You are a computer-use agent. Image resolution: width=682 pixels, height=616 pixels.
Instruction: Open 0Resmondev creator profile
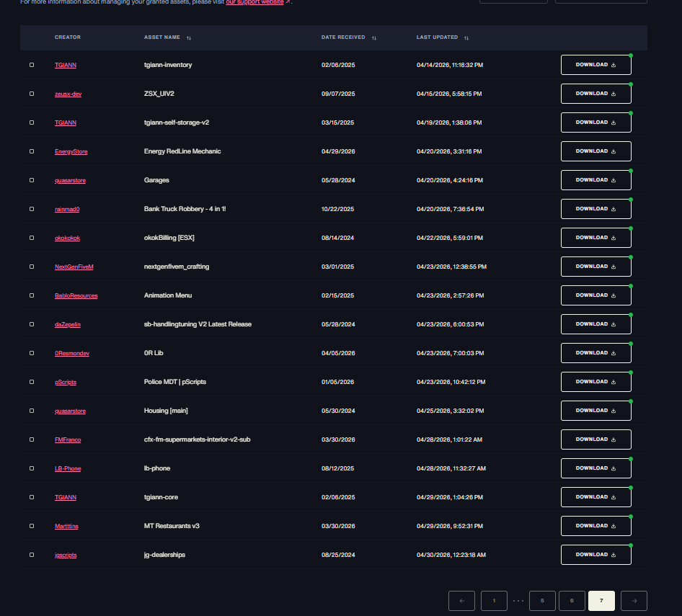72,353
